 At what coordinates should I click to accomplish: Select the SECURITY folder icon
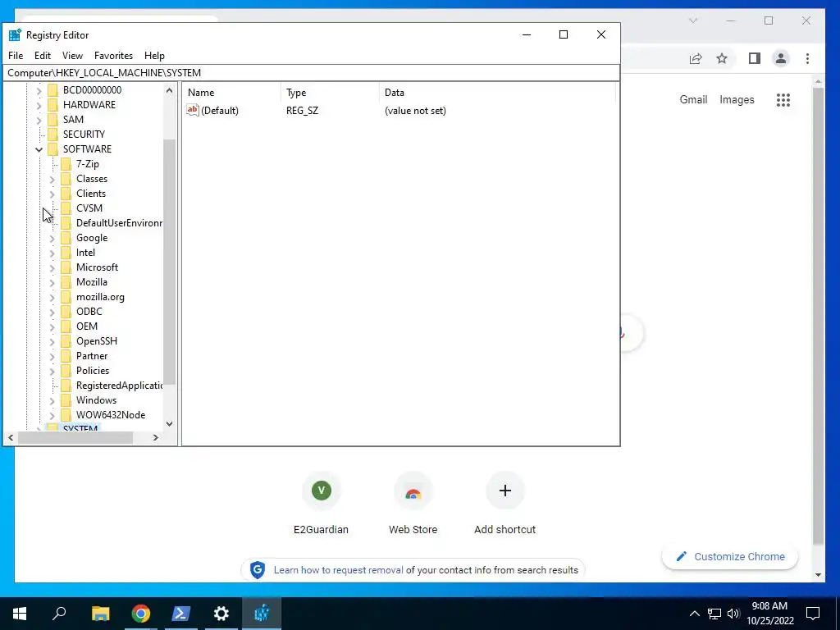[x=52, y=134]
